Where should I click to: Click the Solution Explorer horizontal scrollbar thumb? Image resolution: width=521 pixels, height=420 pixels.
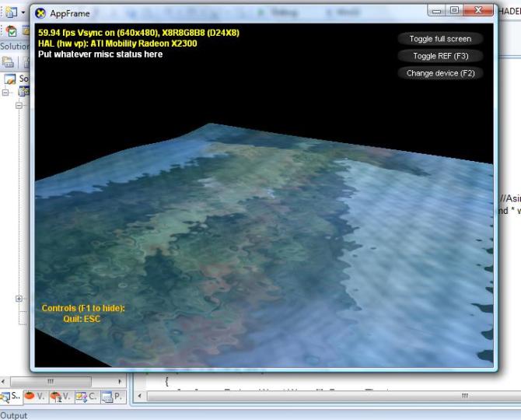(x=51, y=381)
